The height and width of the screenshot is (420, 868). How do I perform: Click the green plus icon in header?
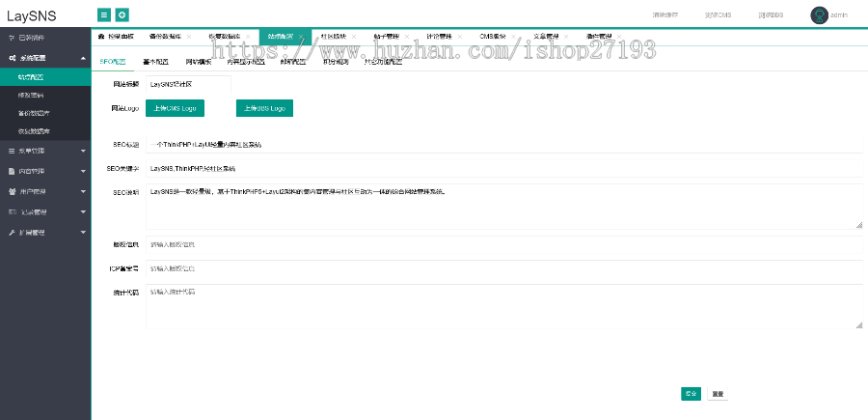click(x=122, y=14)
